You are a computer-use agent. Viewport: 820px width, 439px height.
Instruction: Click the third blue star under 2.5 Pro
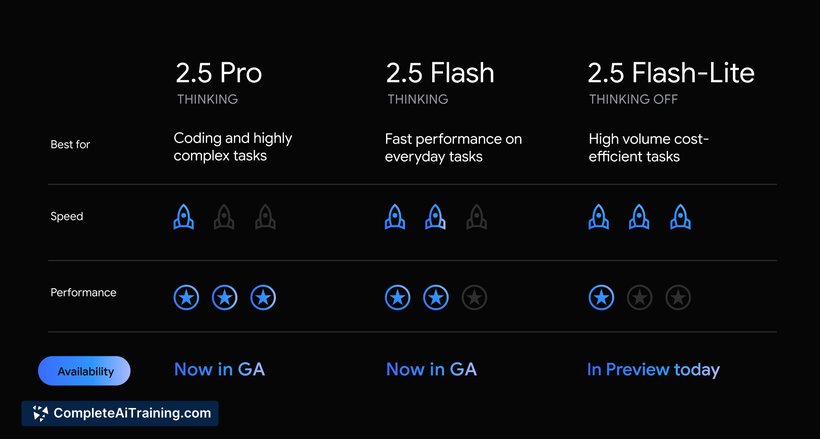click(x=263, y=298)
